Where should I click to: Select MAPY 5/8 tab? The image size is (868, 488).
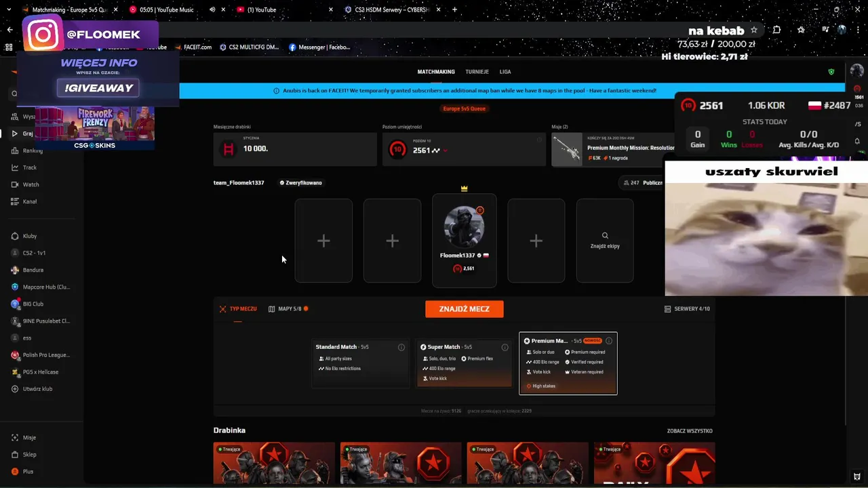tap(288, 309)
